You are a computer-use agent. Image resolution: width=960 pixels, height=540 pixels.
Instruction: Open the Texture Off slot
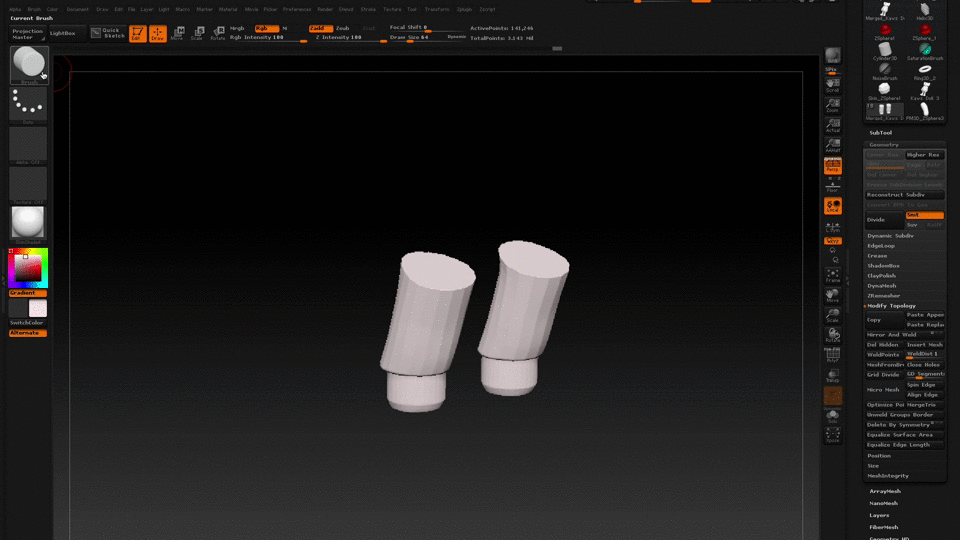pyautogui.click(x=28, y=186)
